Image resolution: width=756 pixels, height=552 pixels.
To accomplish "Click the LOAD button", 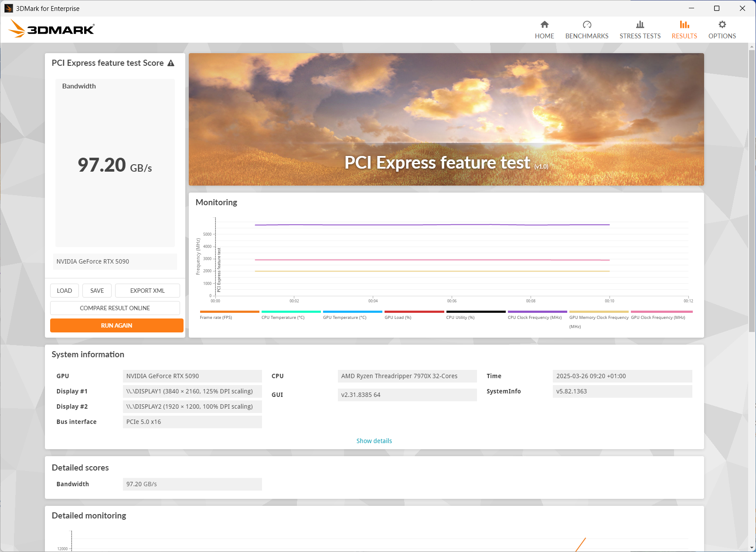I will point(65,291).
